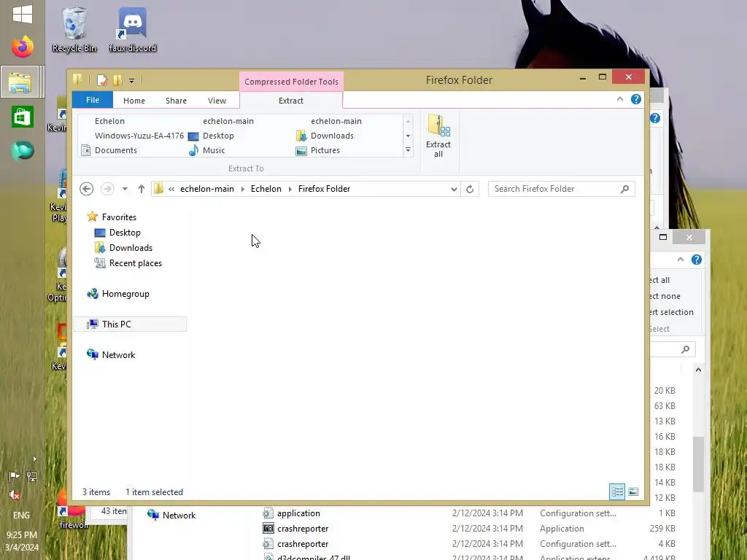Switch to the Share ribbon tab
747x560 pixels.
tap(177, 101)
